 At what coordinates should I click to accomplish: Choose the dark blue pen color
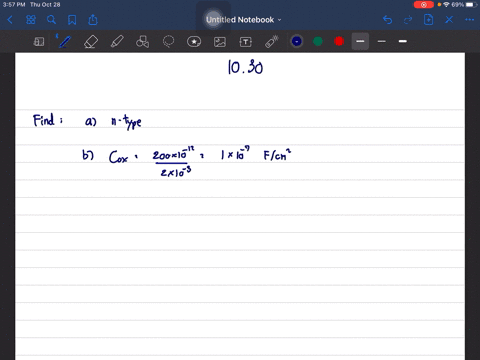(x=297, y=41)
